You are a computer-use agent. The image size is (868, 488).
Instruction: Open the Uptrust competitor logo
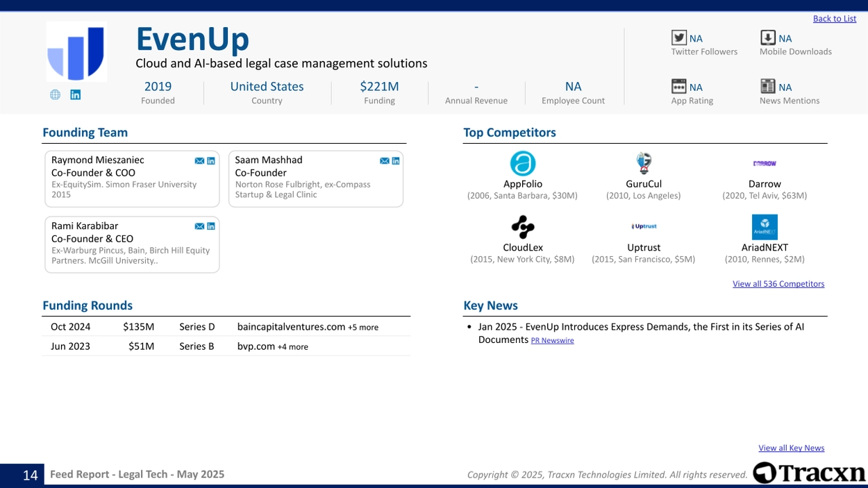[644, 226]
